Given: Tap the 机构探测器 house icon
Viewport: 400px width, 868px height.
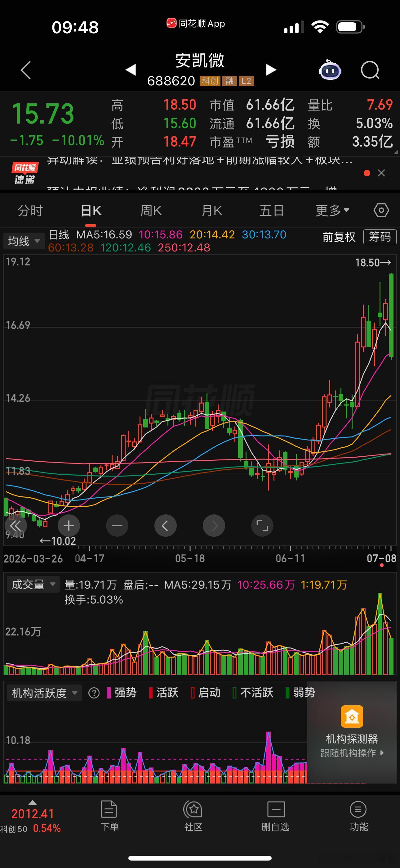Looking at the screenshot, I should tap(352, 717).
